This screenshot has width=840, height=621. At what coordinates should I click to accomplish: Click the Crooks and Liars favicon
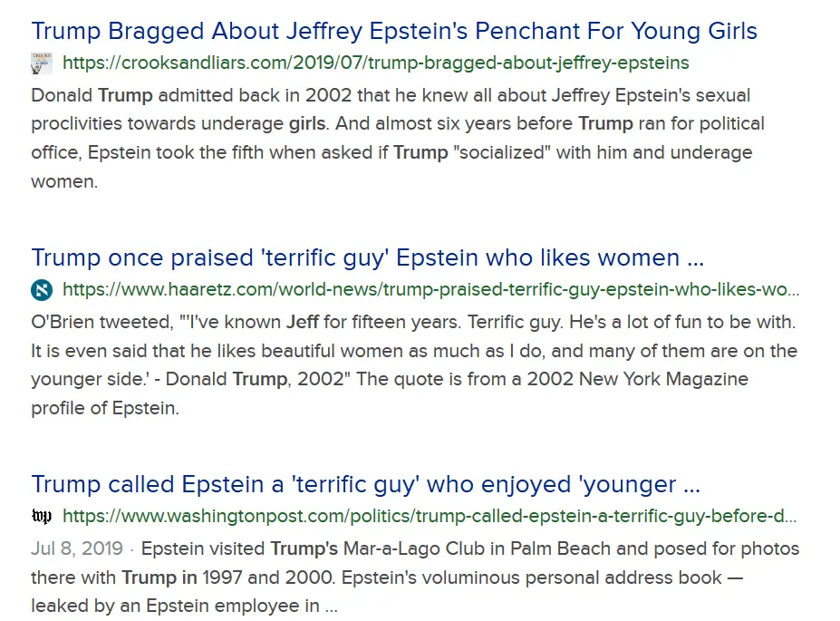click(x=42, y=63)
